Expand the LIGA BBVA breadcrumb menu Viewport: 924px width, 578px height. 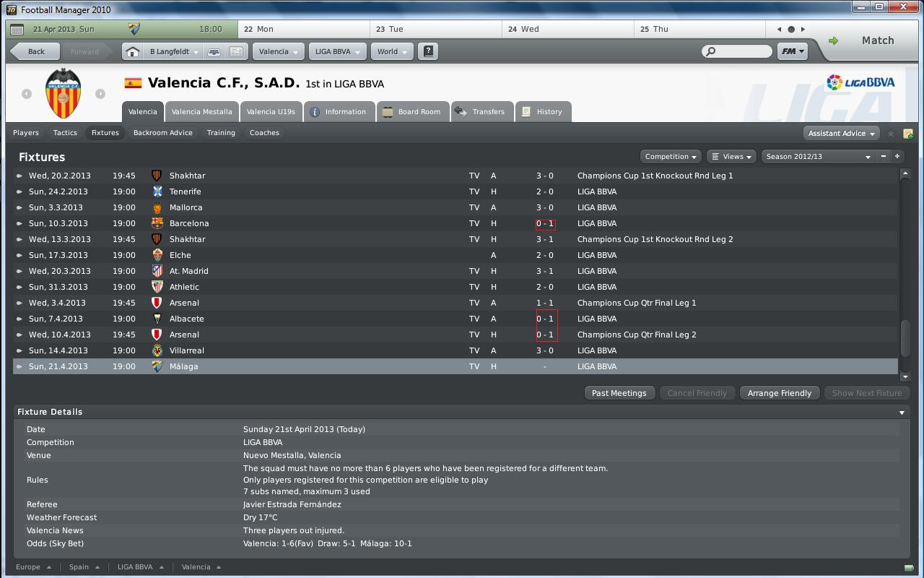pyautogui.click(x=141, y=567)
